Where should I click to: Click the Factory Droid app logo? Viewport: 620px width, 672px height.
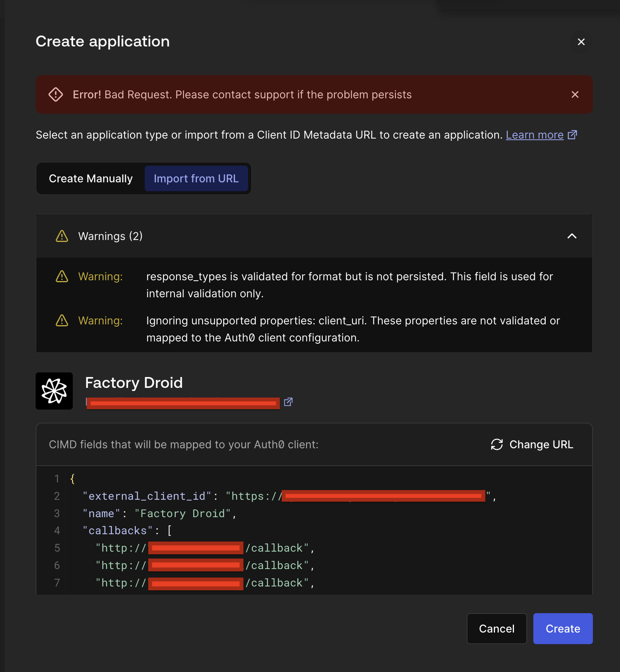pyautogui.click(x=54, y=391)
